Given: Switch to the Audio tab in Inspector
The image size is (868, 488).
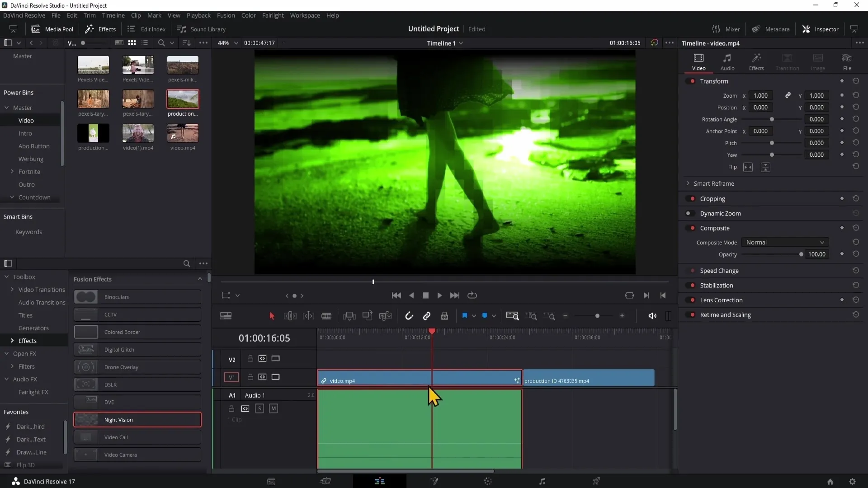Looking at the screenshot, I should click(x=727, y=61).
